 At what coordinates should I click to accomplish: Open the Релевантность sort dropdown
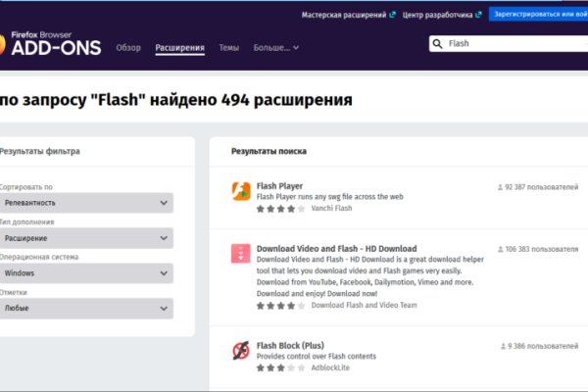(x=86, y=203)
